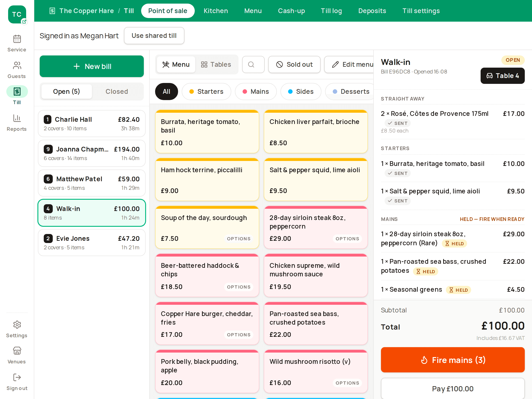532x399 pixels.
Task: Open the Till log tab
Action: click(331, 11)
